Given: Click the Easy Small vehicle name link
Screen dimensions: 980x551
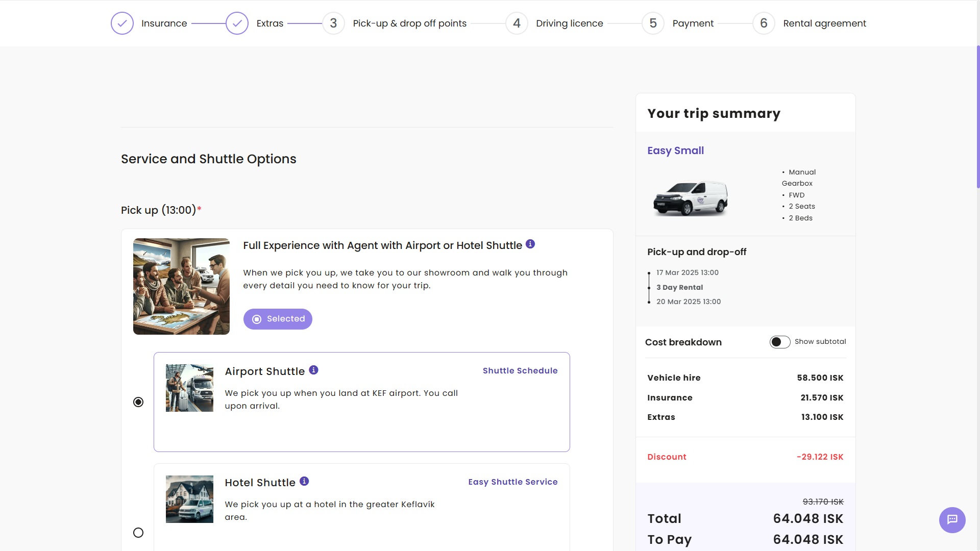Looking at the screenshot, I should 675,151.
